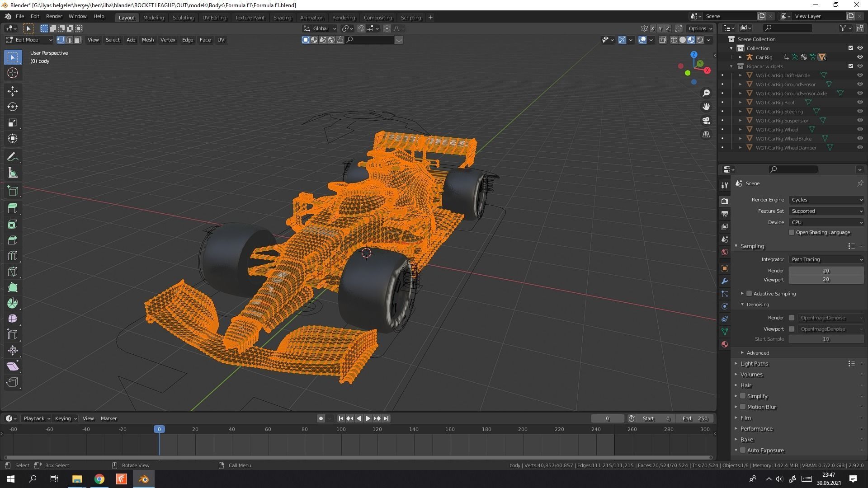Click the Options button in header
Viewport: 868px width, 488px height.
[699, 28]
